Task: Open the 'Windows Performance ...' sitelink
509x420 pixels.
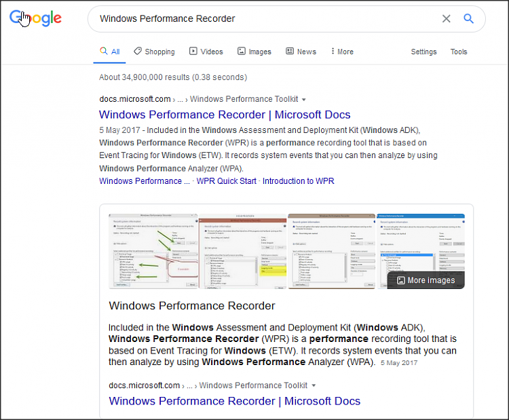Action: point(145,180)
